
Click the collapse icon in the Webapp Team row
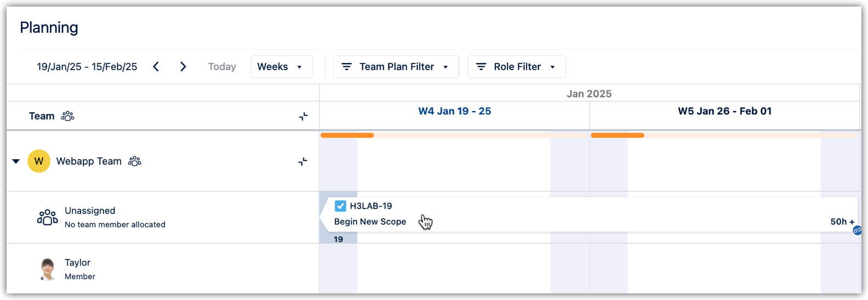302,161
